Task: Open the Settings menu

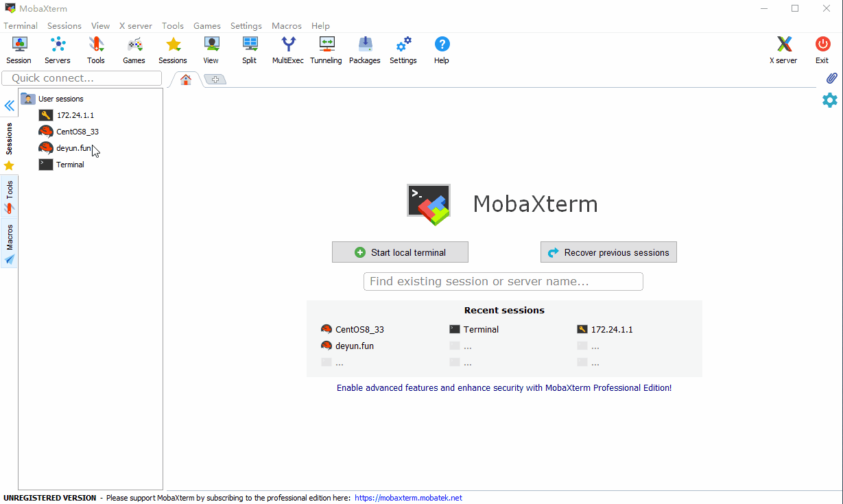Action: (x=246, y=26)
